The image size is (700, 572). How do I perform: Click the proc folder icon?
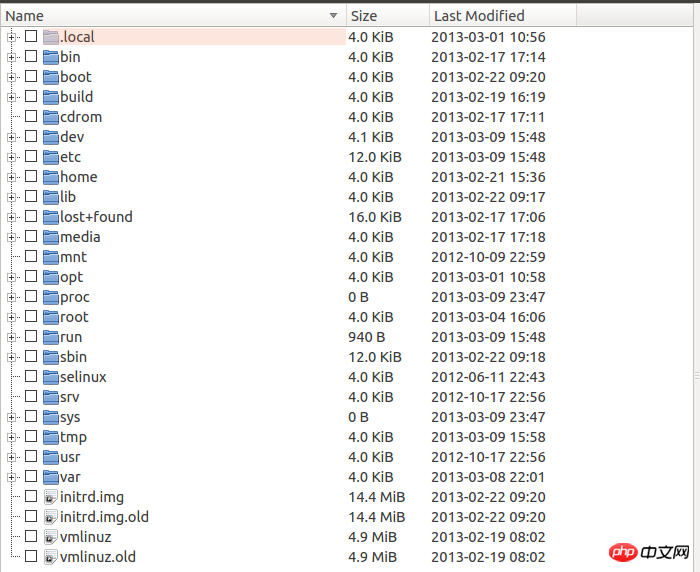click(51, 297)
